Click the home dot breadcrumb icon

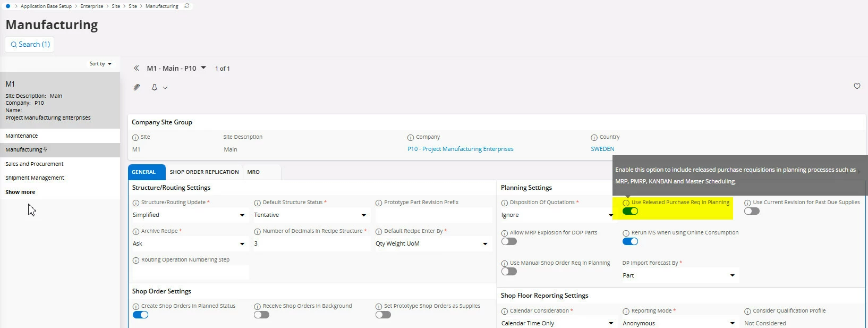pos(7,6)
